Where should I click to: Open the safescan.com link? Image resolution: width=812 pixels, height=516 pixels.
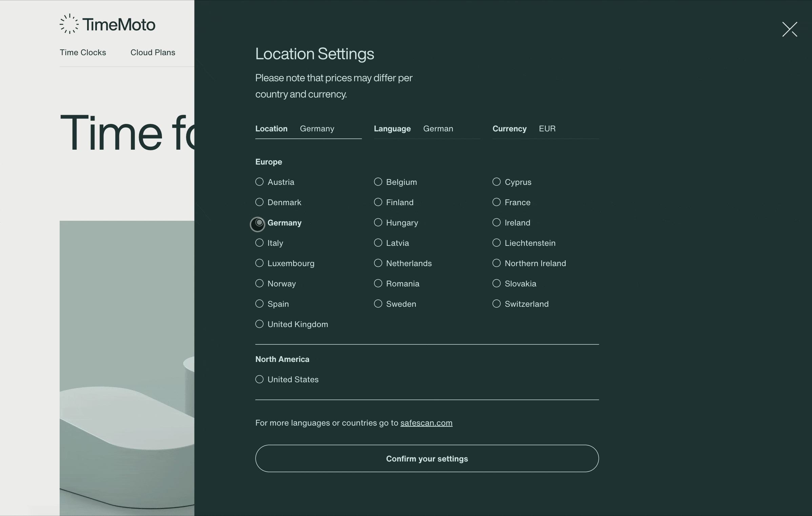pyautogui.click(x=426, y=423)
